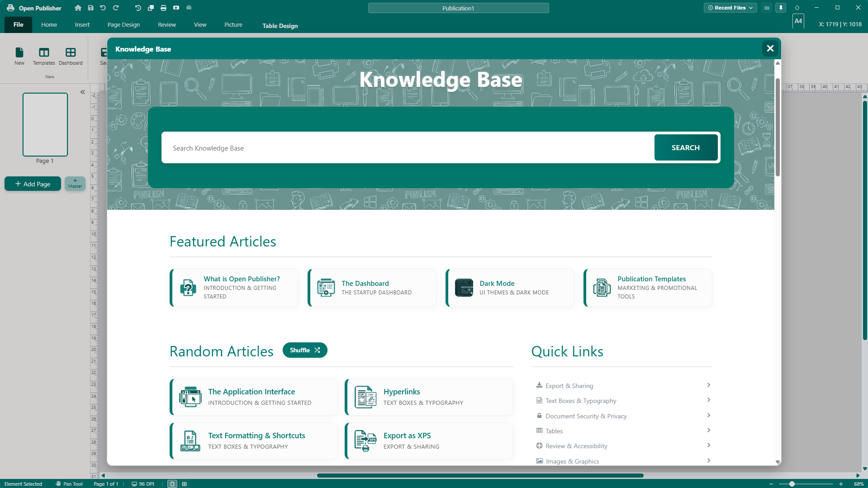Switch to grid page view in status bar
This screenshot has width=868, height=488.
(x=184, y=484)
